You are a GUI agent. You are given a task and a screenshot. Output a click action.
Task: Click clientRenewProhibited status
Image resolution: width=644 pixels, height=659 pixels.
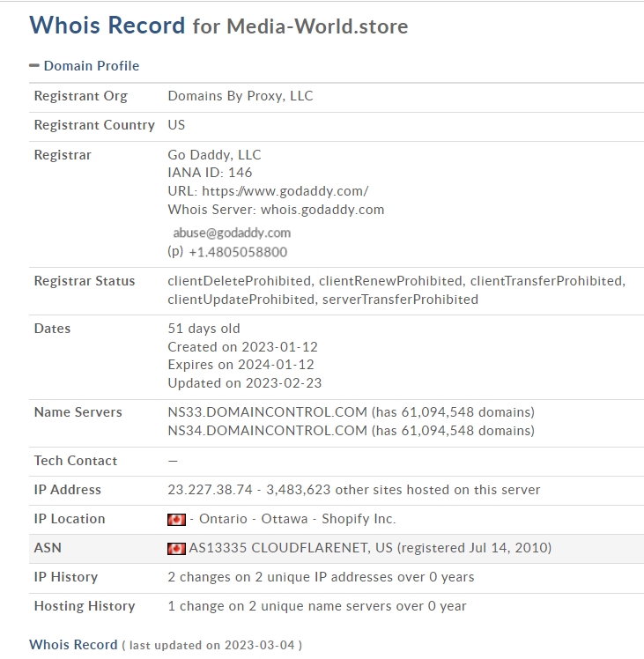click(392, 281)
